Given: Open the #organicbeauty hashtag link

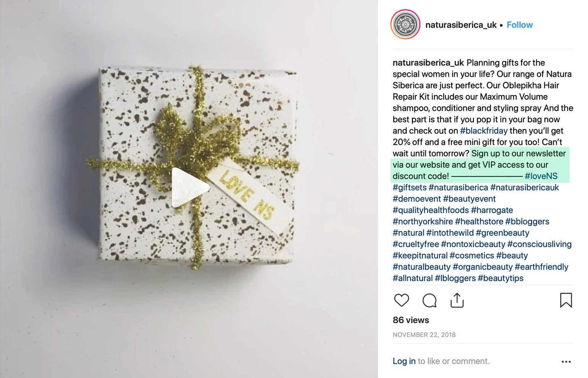Looking at the screenshot, I should click(x=483, y=267).
